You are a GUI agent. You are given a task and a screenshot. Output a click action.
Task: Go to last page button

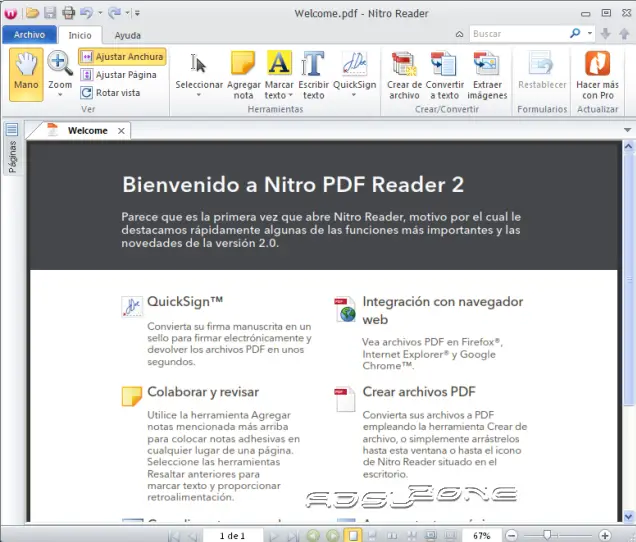(x=292, y=536)
